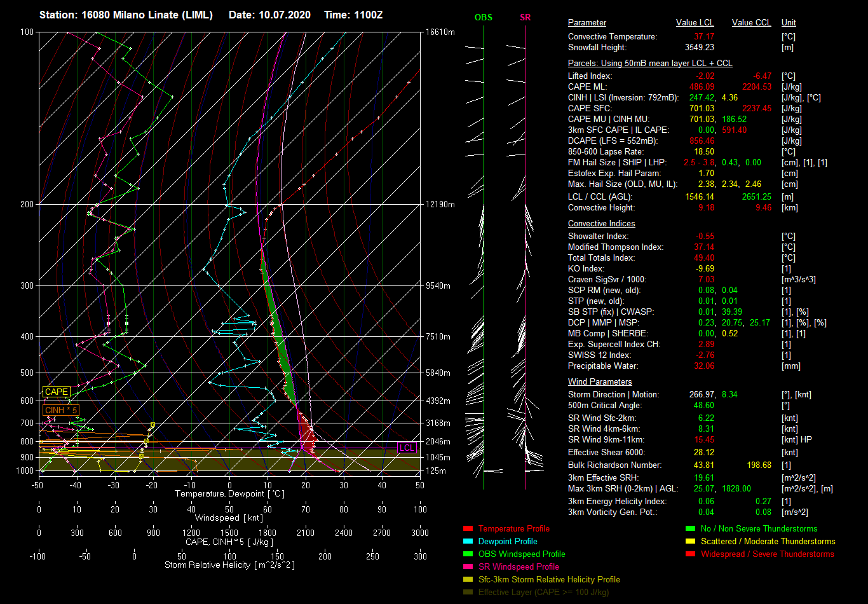The image size is (868, 604).
Task: Click the red Widespread / Severe Thunderstorms swatch
Action: [690, 554]
